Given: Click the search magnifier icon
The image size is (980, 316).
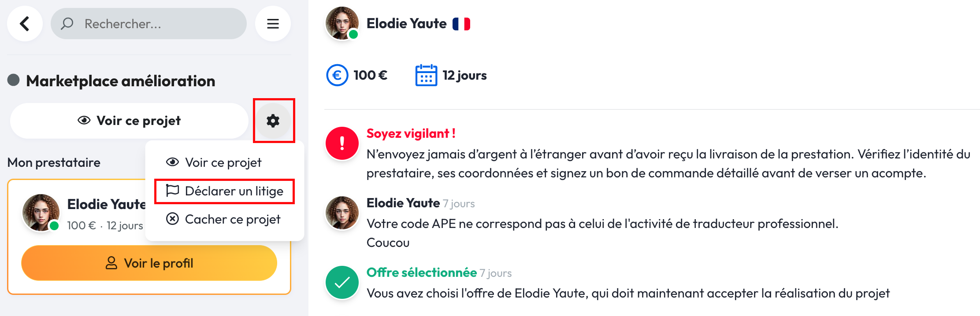Looking at the screenshot, I should (x=67, y=24).
